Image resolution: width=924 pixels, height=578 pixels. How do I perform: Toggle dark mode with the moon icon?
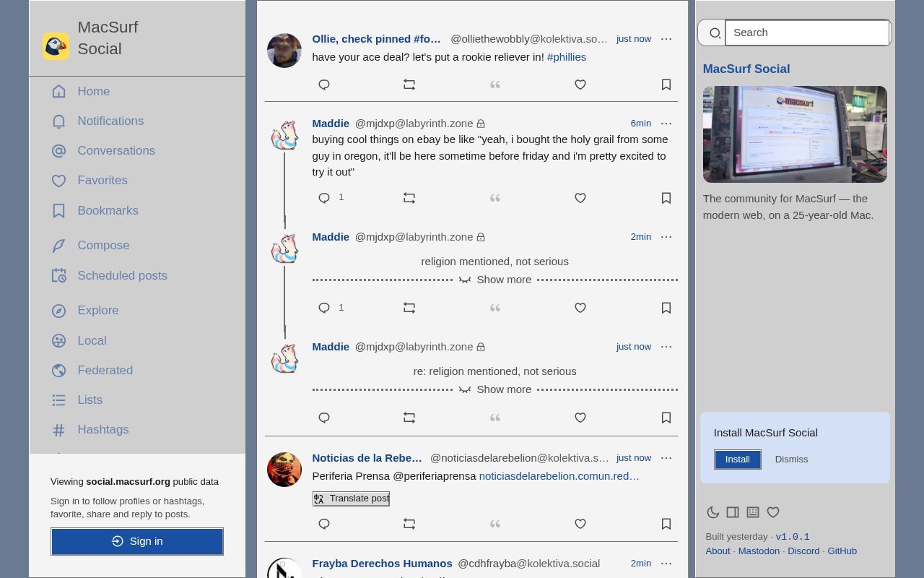(x=712, y=512)
